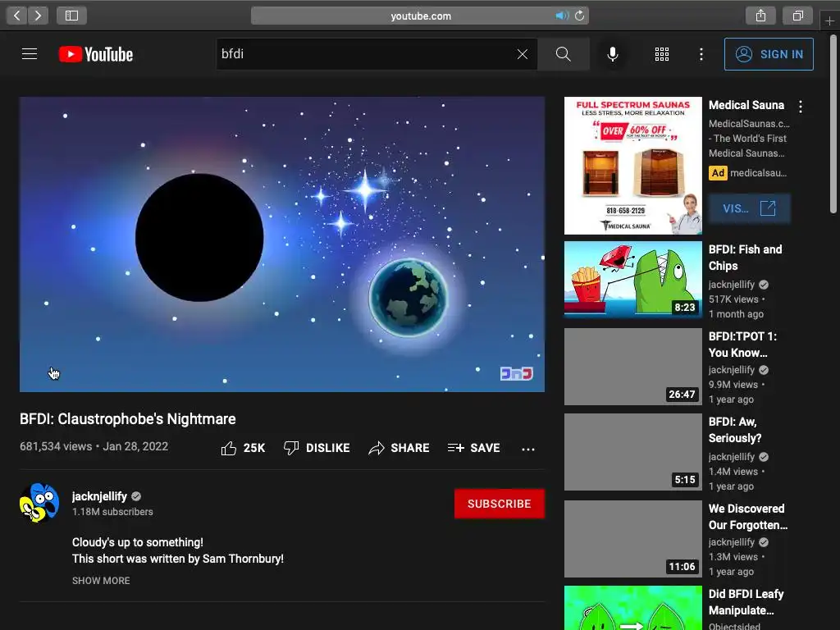This screenshot has width=840, height=630.
Task: Open the YouTube hamburger guide menu
Action: 30,54
